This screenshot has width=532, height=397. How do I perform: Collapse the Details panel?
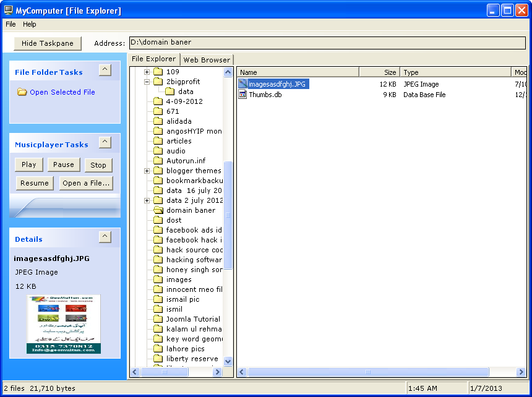tap(106, 237)
